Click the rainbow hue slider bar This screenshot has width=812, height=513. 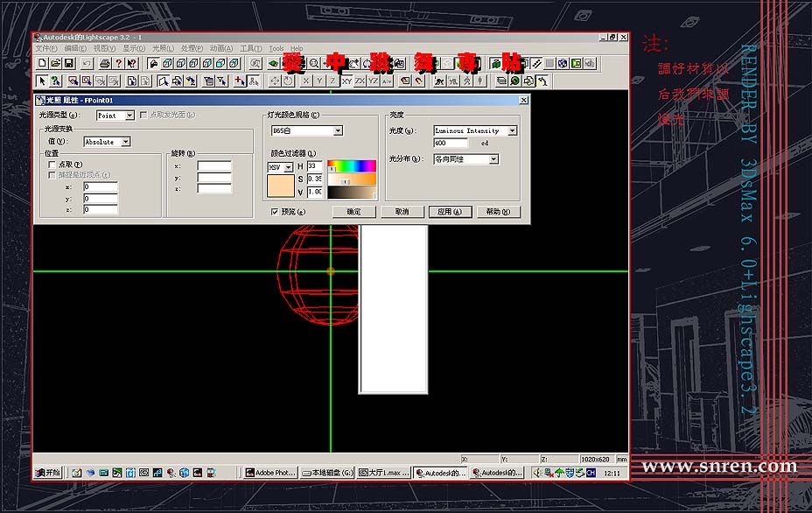352,165
